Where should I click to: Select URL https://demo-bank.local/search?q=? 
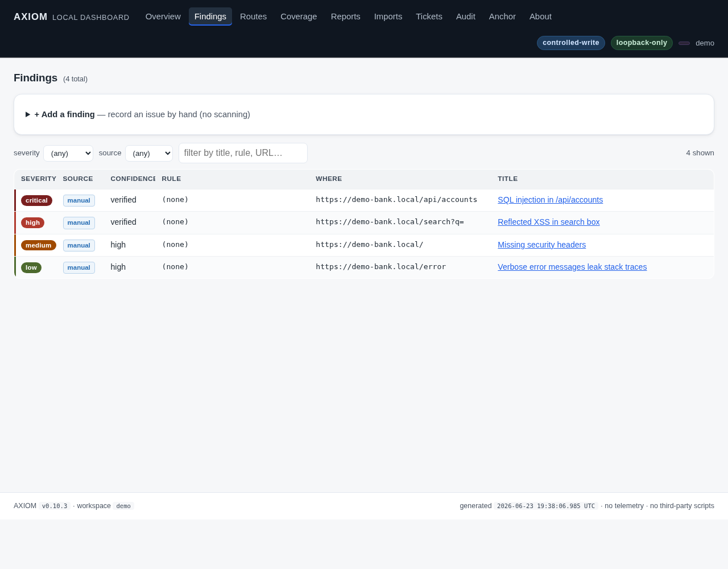point(390,222)
